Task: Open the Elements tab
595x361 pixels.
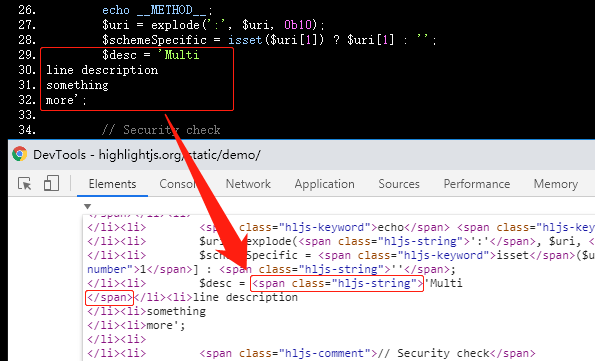Action: (112, 184)
